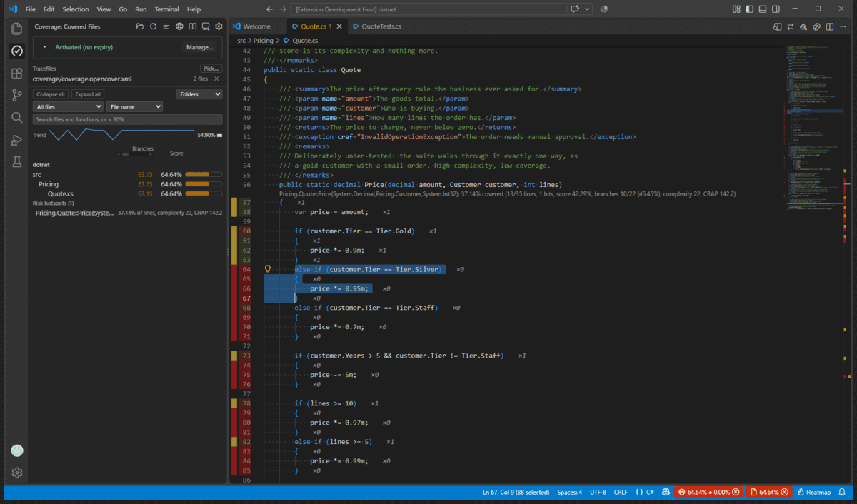Click the first editor toolbar preview icon
Screen dimensions: 857x504
778,26
